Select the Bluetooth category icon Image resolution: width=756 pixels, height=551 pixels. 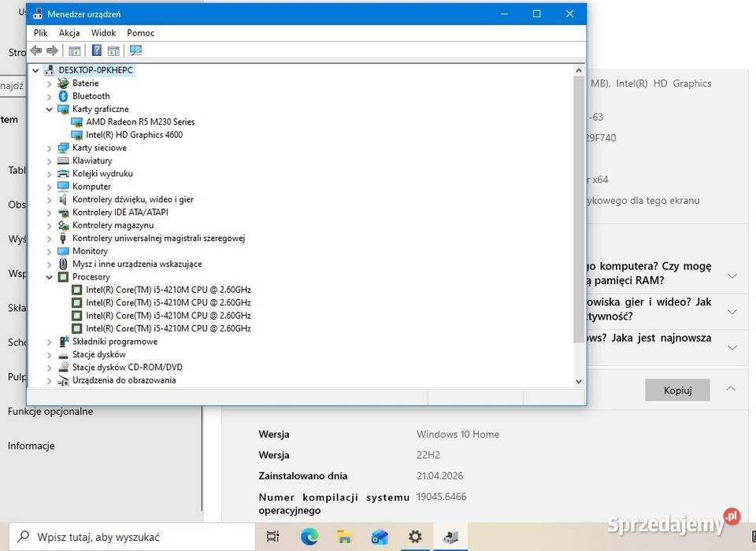pos(63,96)
